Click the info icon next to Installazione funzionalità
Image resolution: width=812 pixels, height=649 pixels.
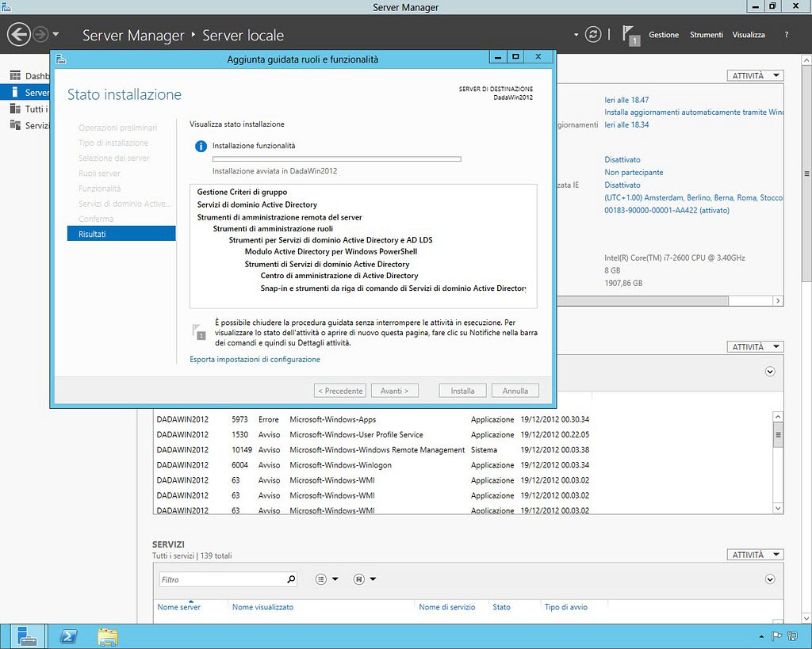pyautogui.click(x=201, y=147)
